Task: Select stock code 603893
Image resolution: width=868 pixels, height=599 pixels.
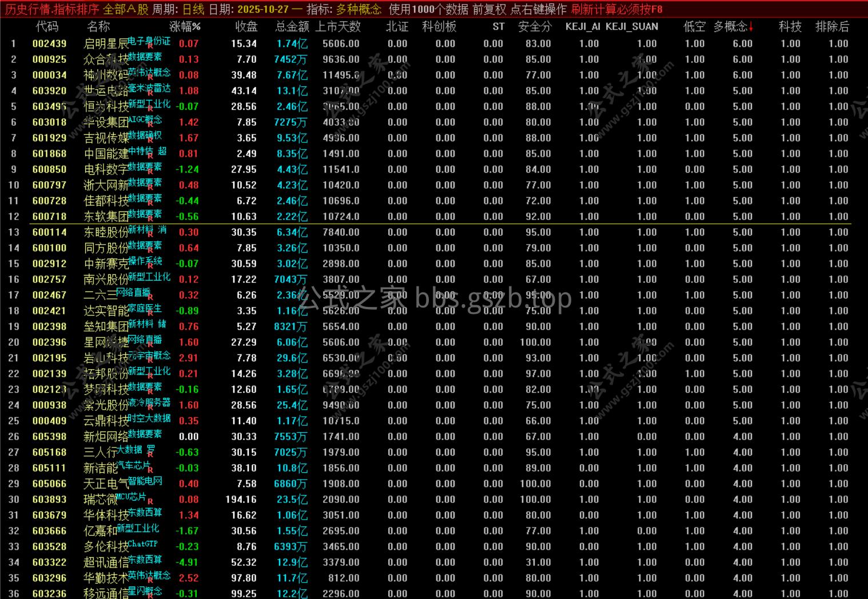Action: pos(49,500)
